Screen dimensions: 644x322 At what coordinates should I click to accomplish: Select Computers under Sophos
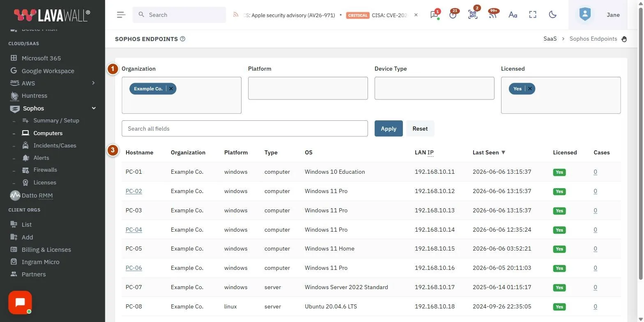point(48,133)
